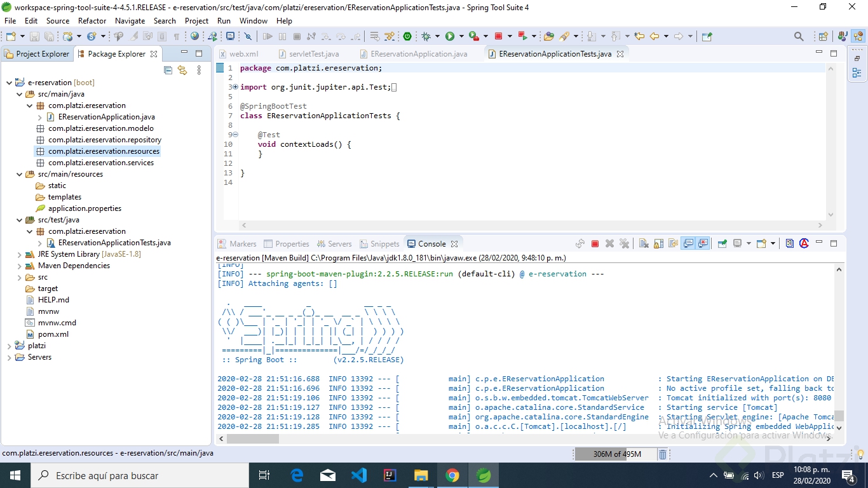Click the Outline icon in right trim bar
The height and width of the screenshot is (488, 868).
click(857, 73)
